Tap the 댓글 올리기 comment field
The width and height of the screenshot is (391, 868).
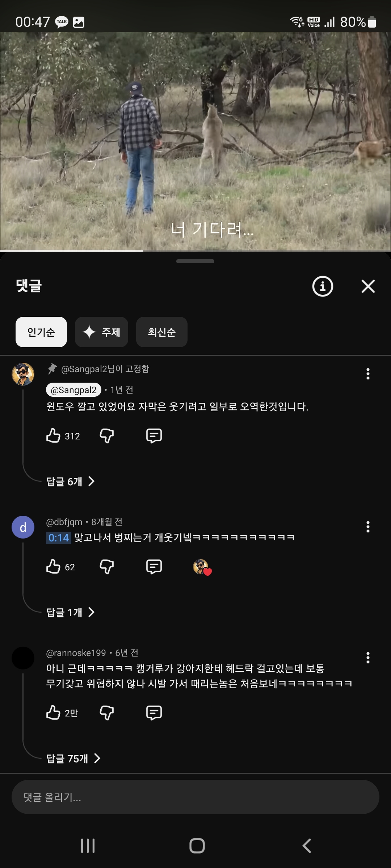tap(195, 797)
